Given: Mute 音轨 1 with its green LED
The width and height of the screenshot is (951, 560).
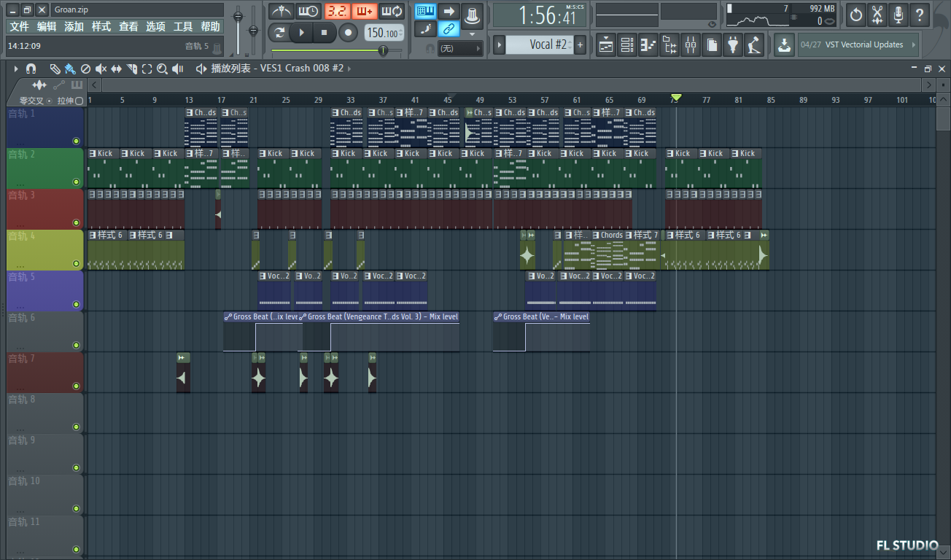Looking at the screenshot, I should pos(76,141).
